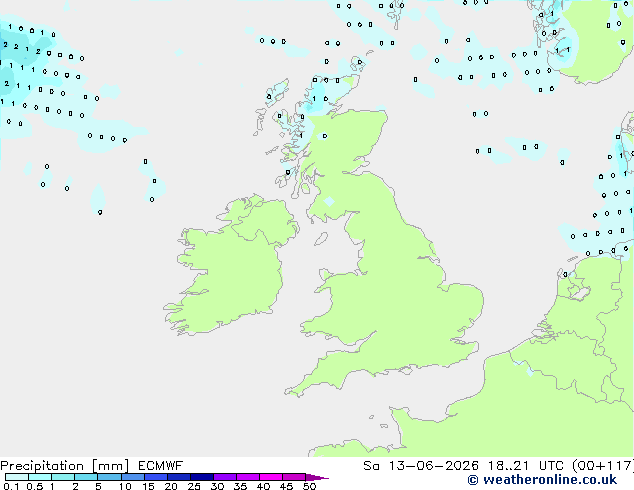Select the 0.1–0.5 mm legend swatch

17,477
